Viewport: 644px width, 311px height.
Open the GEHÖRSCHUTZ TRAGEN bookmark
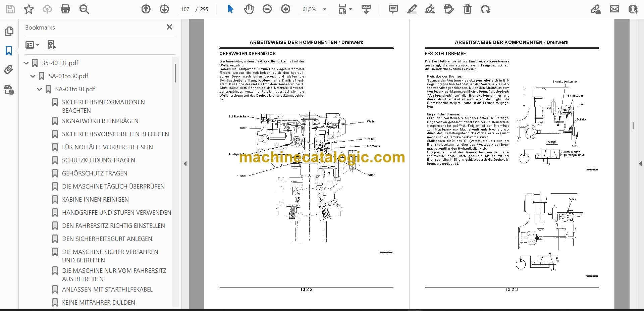pos(95,173)
